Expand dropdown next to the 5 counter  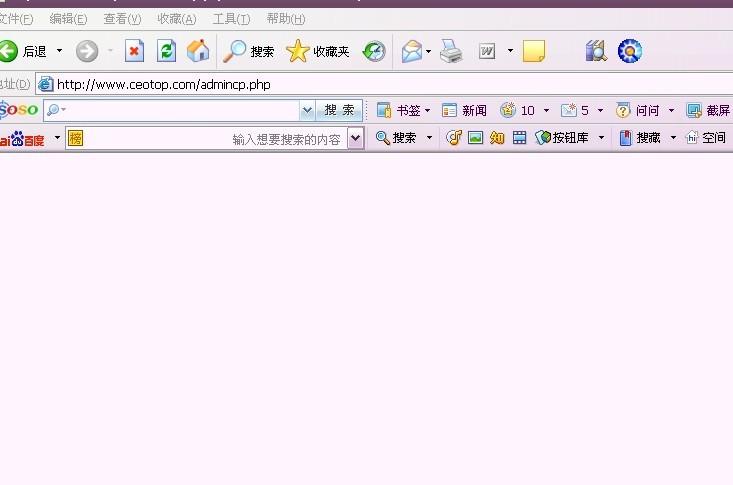[x=600, y=111]
